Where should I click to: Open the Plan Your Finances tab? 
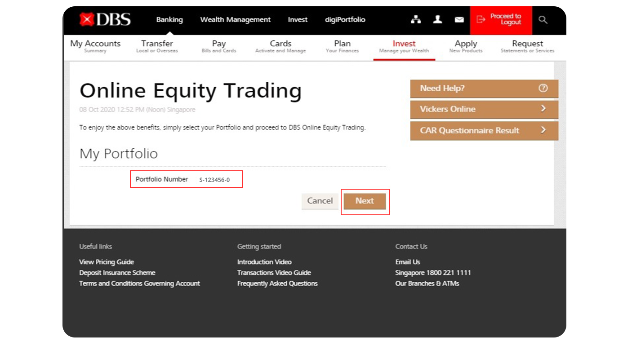pyautogui.click(x=343, y=46)
